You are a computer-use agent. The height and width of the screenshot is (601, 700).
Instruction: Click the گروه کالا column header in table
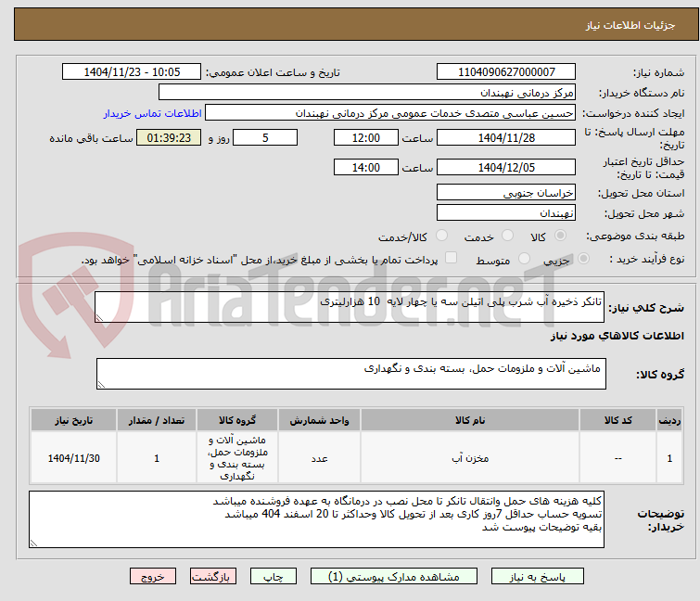(x=237, y=420)
